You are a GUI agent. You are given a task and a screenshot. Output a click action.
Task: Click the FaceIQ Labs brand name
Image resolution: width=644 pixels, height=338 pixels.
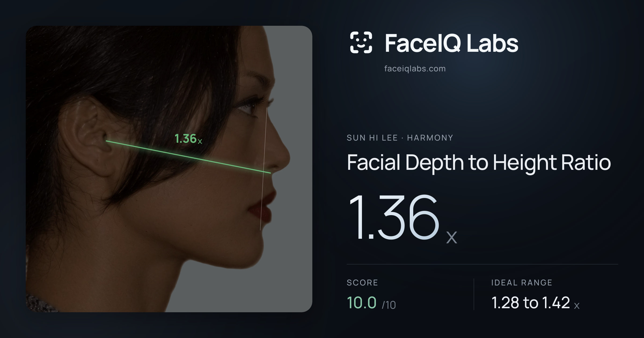pyautogui.click(x=451, y=43)
